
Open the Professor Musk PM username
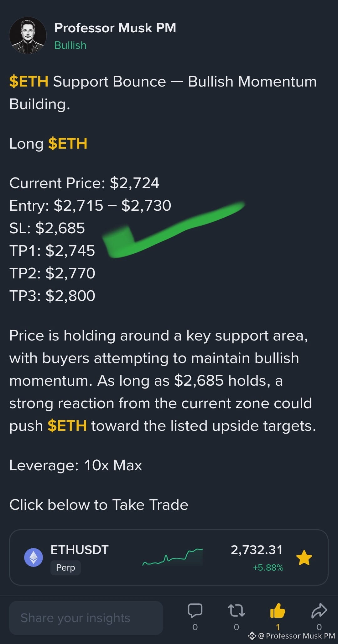point(115,28)
